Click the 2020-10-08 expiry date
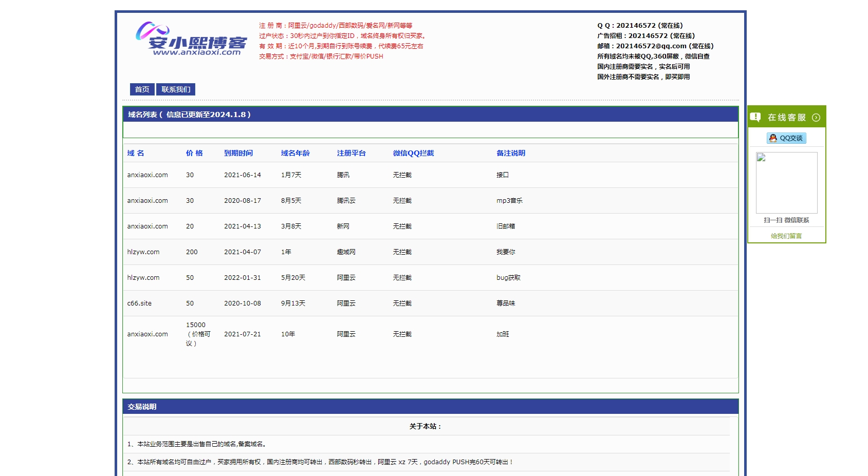 tap(243, 303)
